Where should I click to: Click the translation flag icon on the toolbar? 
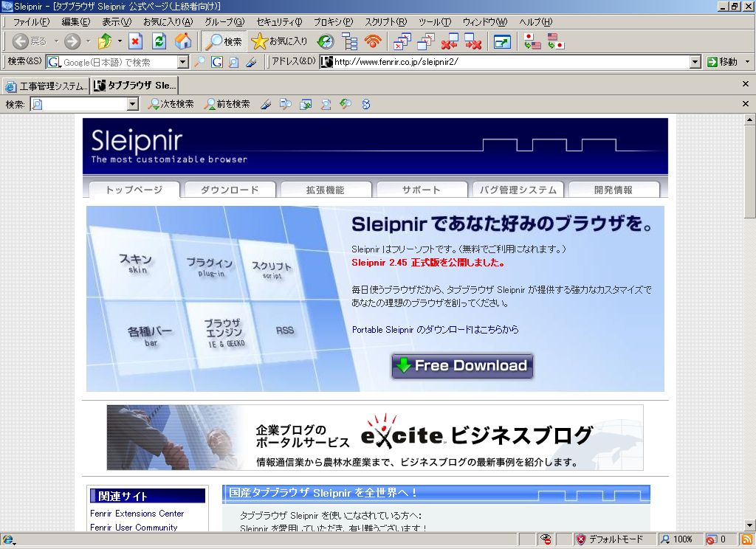(533, 41)
